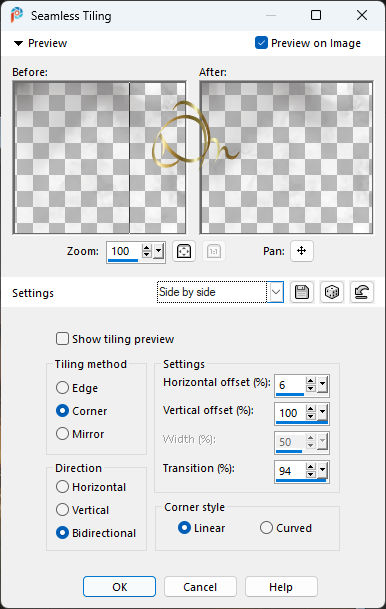Image resolution: width=386 pixels, height=609 pixels.
Task: Increase the Horizontal offset spinner up arrow
Action: click(310, 381)
